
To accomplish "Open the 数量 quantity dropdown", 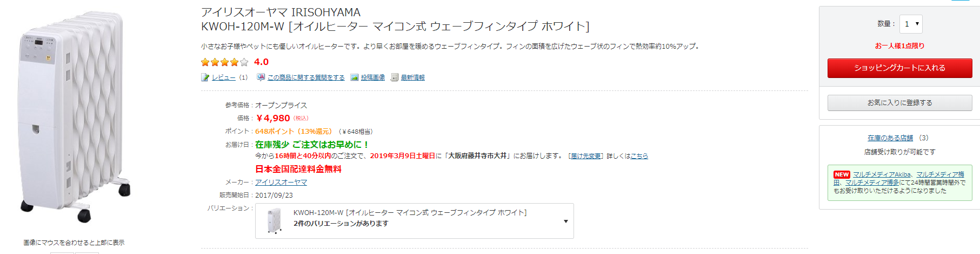I will click(x=911, y=24).
